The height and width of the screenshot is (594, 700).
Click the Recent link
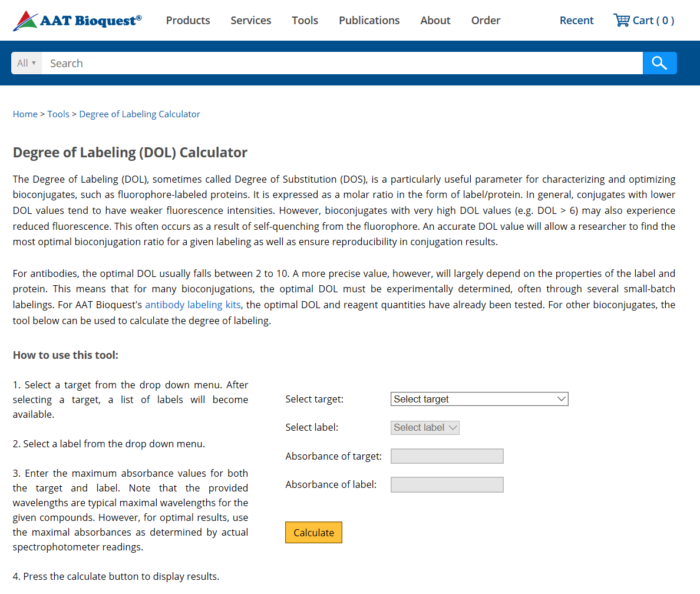[576, 21]
